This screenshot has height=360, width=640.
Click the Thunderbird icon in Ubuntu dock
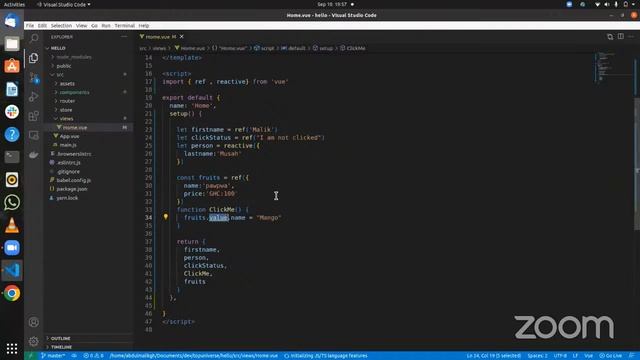point(12,21)
